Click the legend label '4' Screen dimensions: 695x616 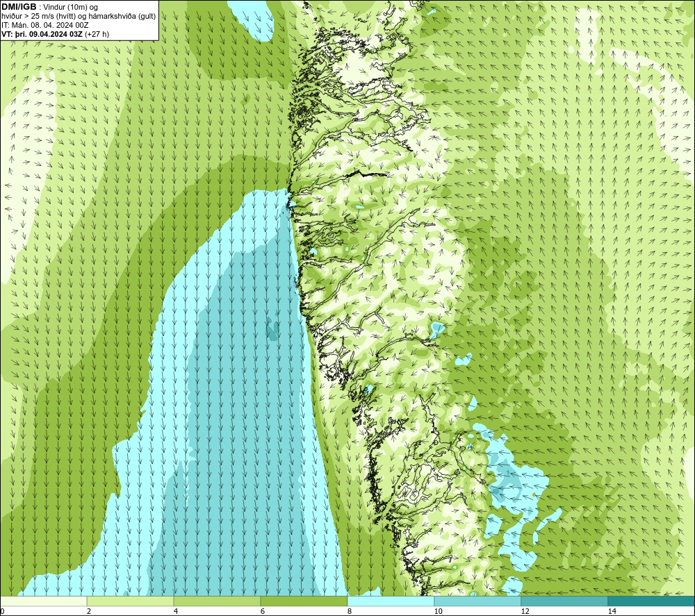176,612
